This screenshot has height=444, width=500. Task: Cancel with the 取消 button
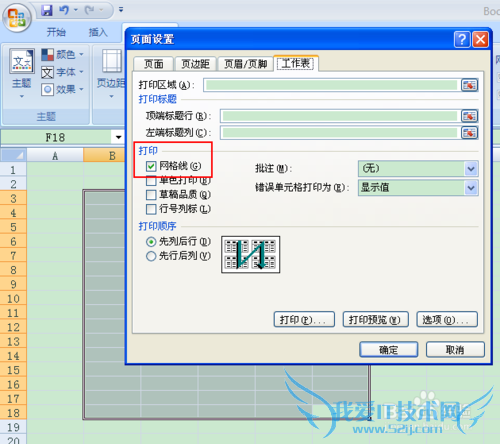[x=455, y=350]
